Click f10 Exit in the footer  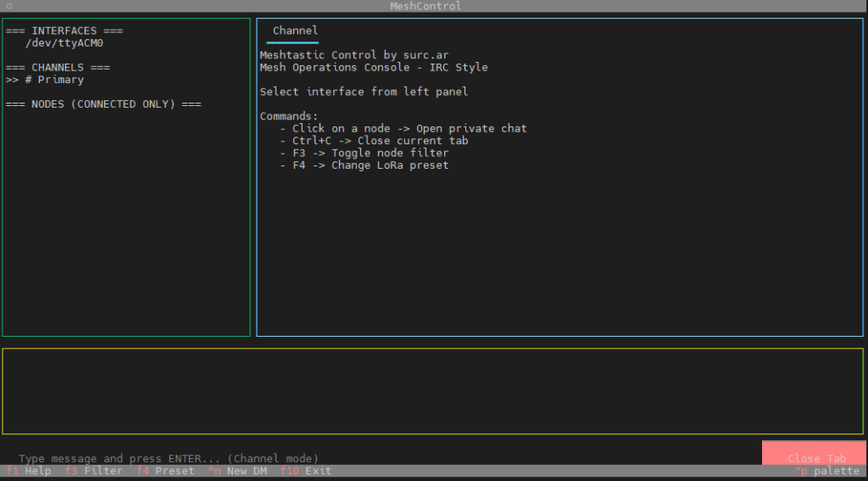coord(305,471)
